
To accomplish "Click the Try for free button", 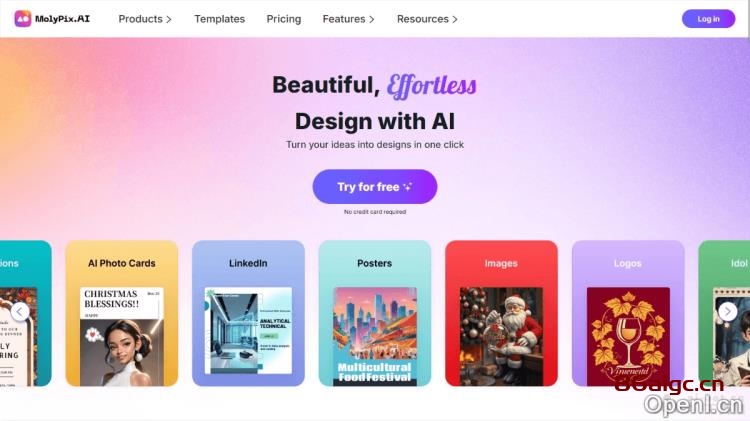I will 375,187.
